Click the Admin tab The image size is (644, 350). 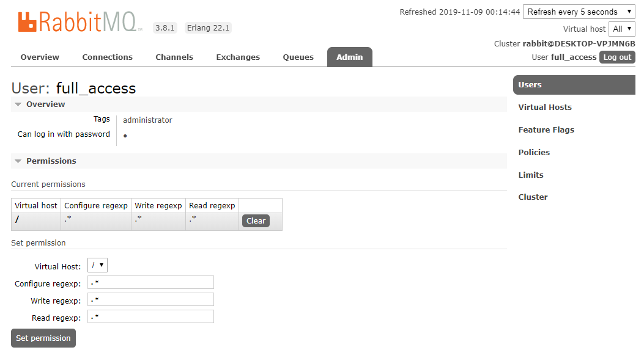[349, 57]
